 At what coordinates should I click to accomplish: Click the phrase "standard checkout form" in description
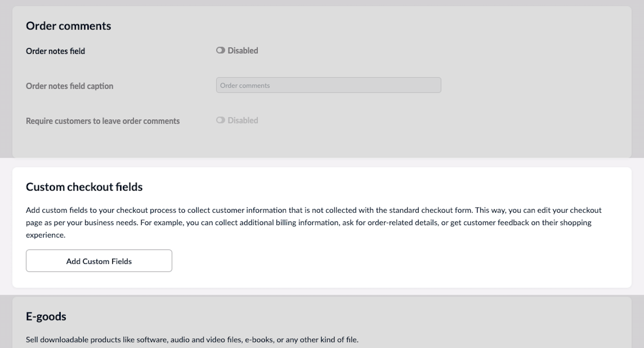431,210
